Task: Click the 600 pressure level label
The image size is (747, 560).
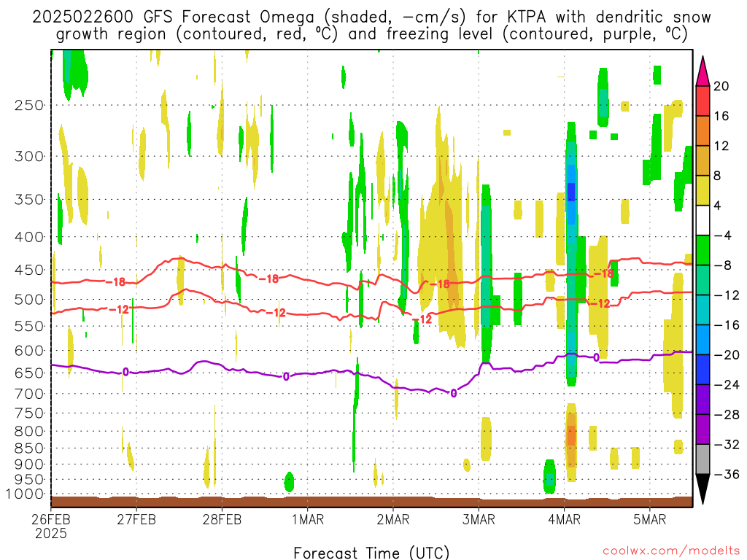Action: (29, 351)
